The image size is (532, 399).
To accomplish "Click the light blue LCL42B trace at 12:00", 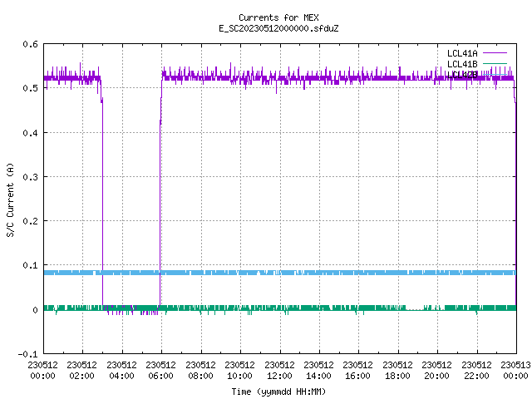I will click(280, 273).
